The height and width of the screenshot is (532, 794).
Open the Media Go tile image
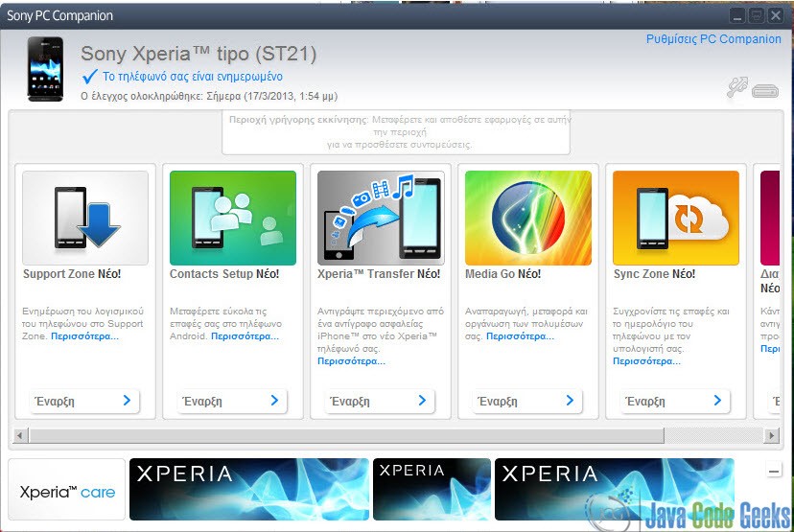528,218
